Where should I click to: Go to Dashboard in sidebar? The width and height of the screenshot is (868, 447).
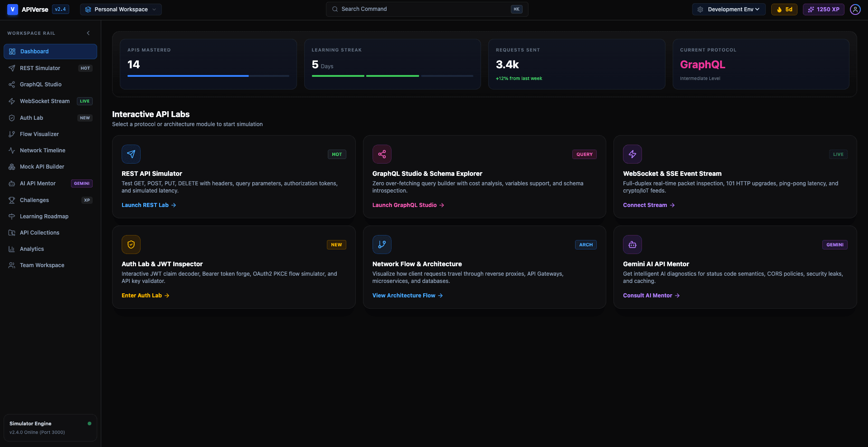50,52
